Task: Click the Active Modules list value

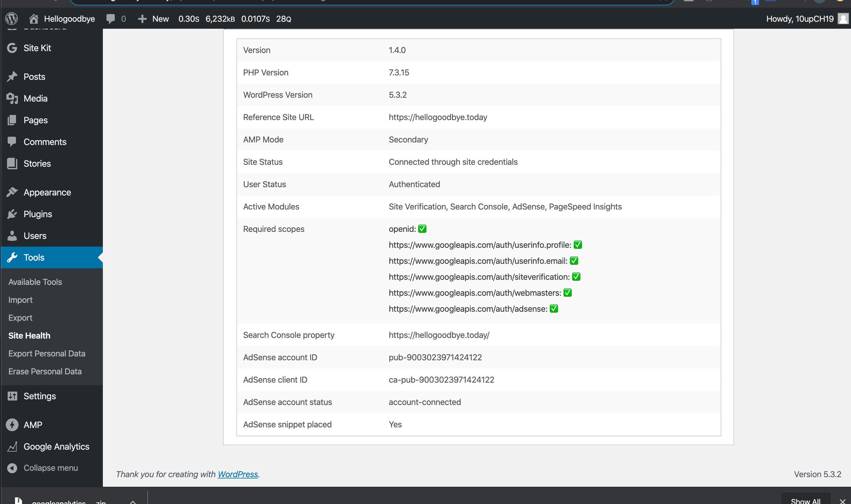Action: click(x=505, y=207)
